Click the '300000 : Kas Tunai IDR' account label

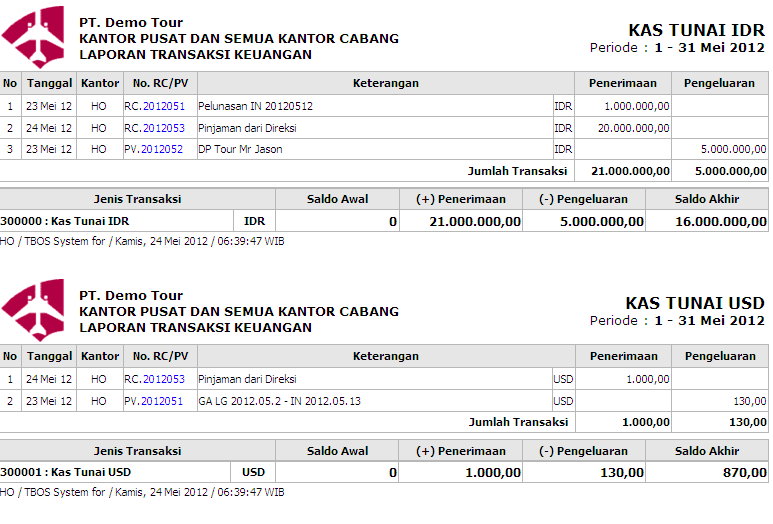click(65, 221)
